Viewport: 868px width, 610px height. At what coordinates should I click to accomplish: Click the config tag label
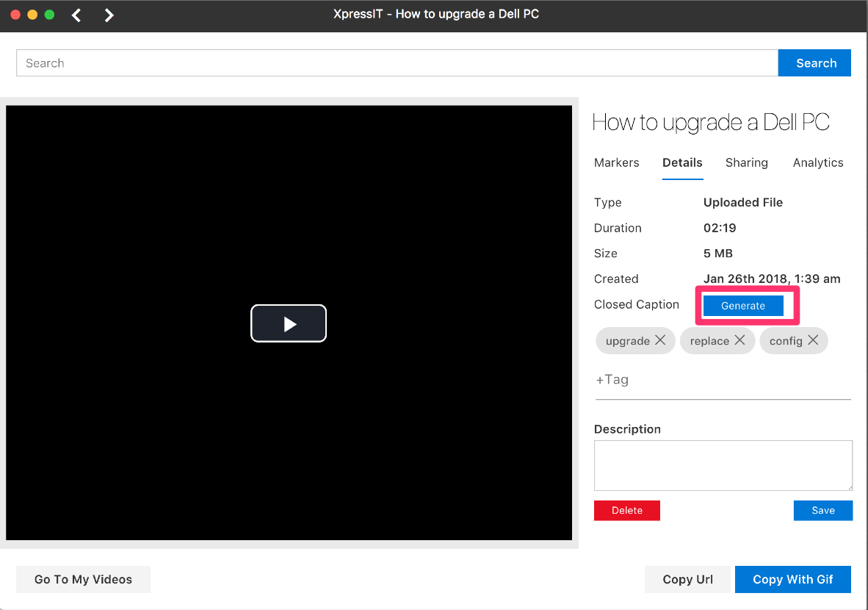pyautogui.click(x=786, y=341)
